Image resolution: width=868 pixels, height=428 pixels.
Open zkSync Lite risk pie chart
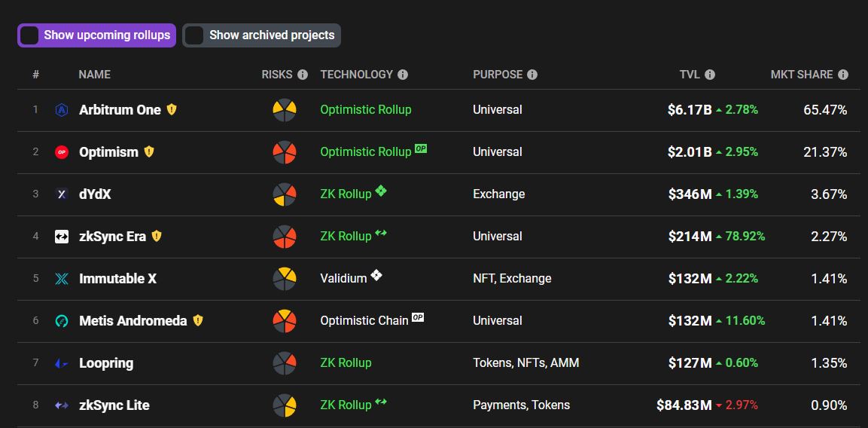(285, 405)
